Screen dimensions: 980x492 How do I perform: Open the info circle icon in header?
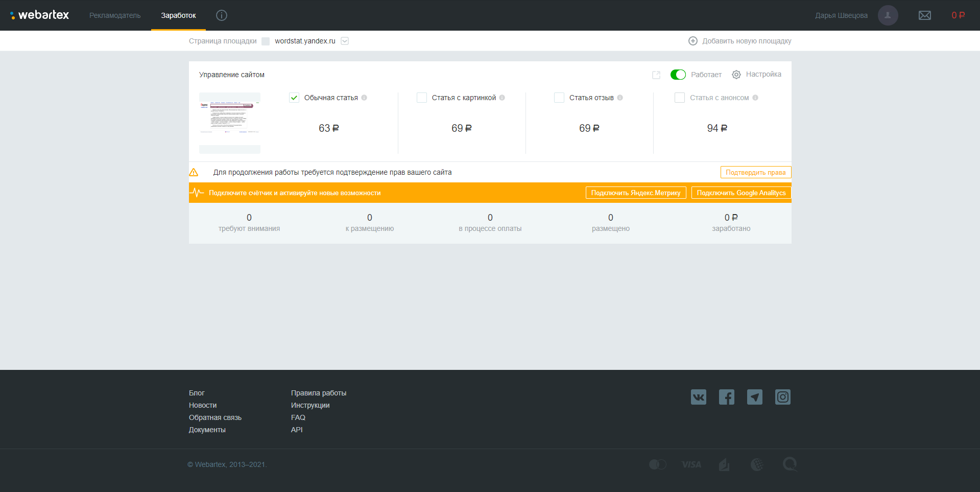tap(221, 15)
